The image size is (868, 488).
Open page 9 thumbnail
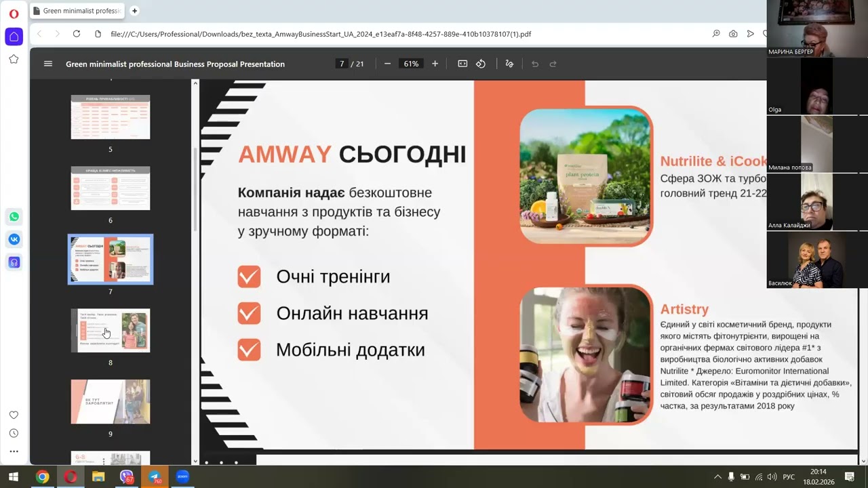111,402
